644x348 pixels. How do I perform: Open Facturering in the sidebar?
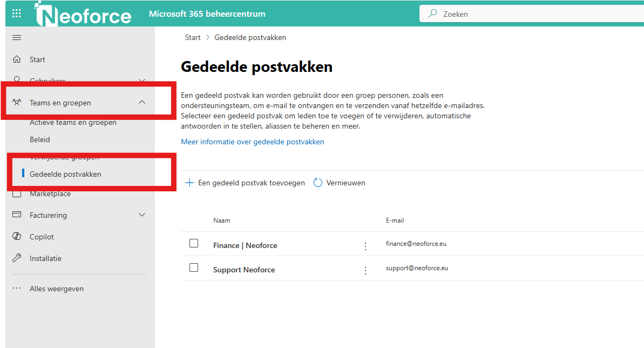click(x=48, y=215)
